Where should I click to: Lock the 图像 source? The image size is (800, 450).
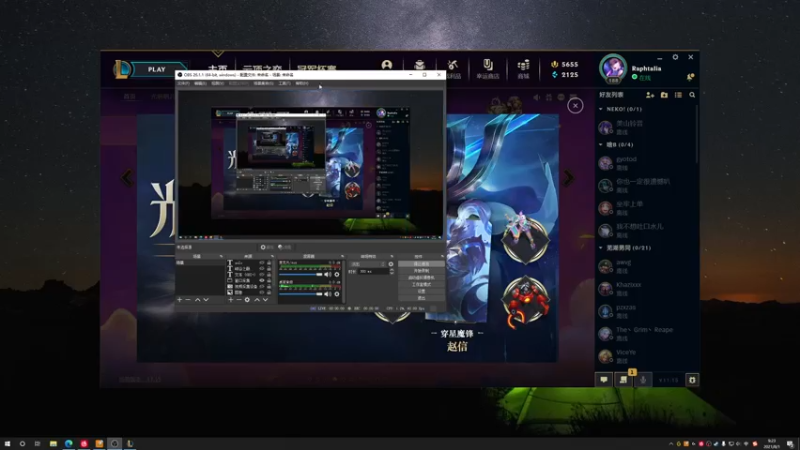[269, 292]
